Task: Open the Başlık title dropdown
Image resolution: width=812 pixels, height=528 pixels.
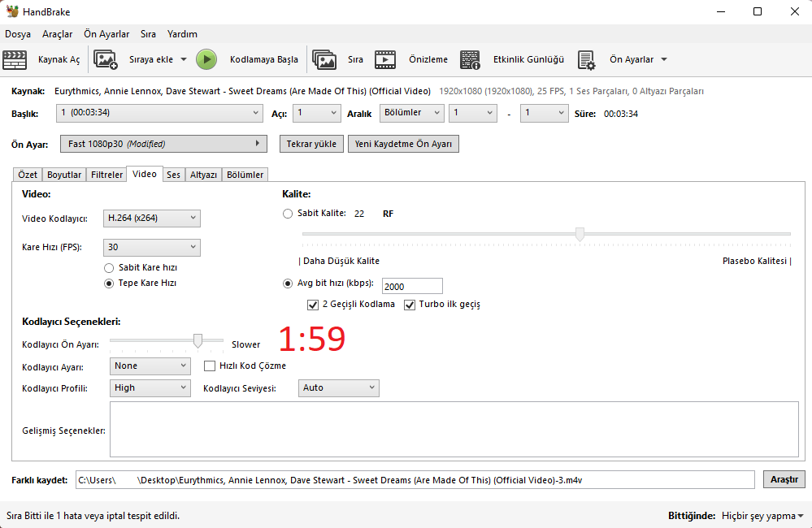Action: point(159,113)
